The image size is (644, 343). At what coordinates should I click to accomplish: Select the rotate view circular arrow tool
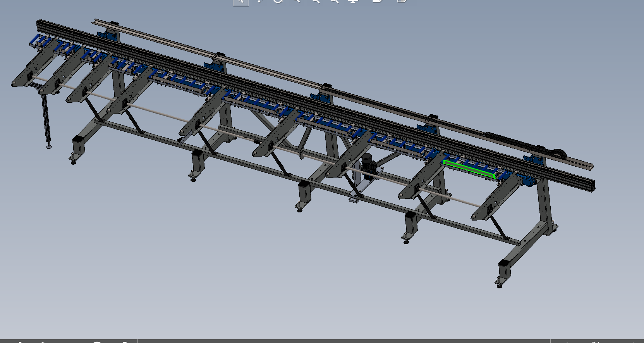click(278, 1)
